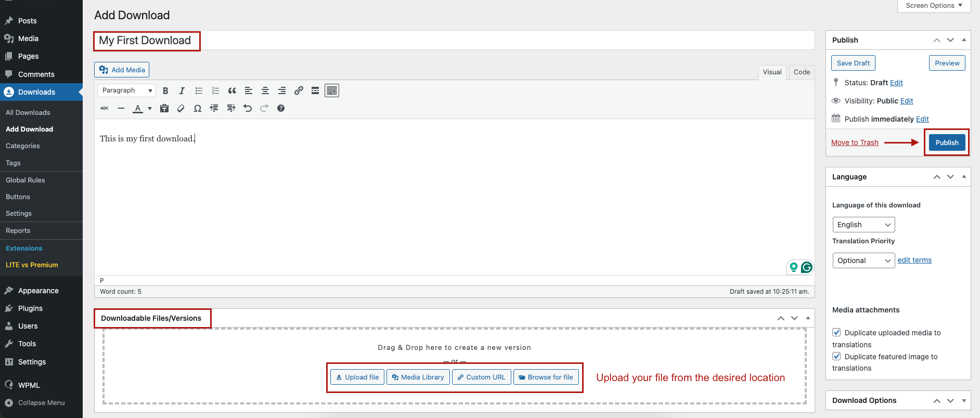Expand the Screen Options panel
The width and height of the screenshot is (980, 418).
pos(934,6)
